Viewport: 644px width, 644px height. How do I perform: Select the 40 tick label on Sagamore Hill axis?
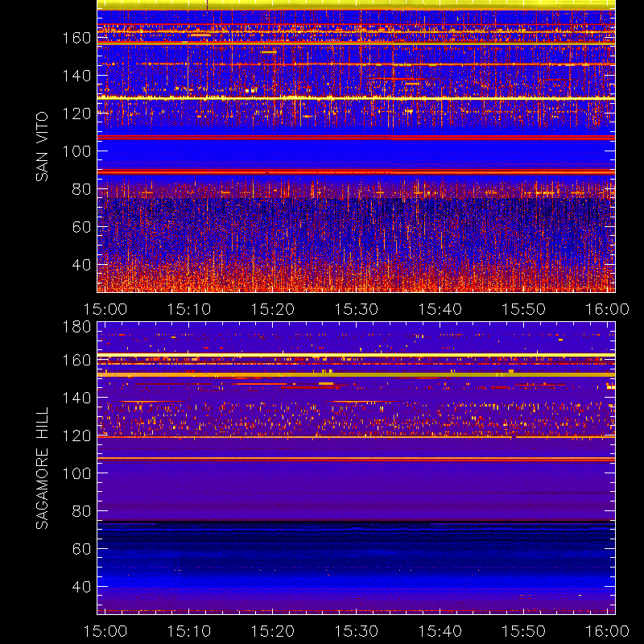click(81, 587)
